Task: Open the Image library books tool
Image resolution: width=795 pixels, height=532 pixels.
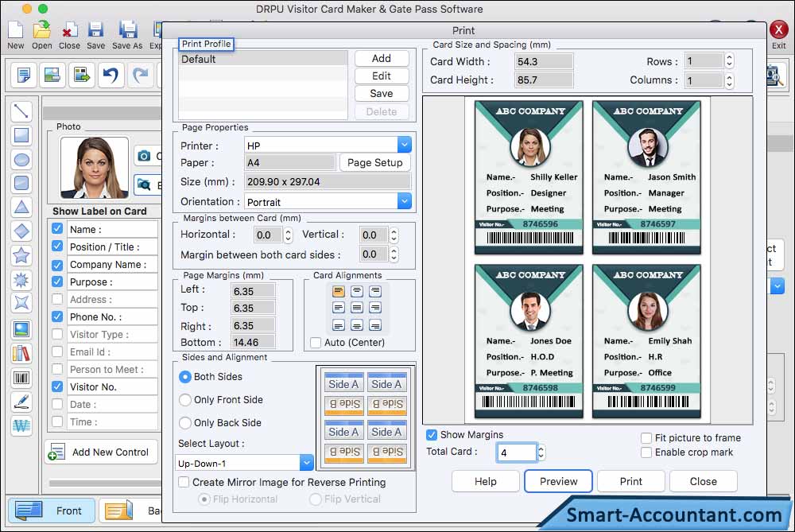Action: 21,354
